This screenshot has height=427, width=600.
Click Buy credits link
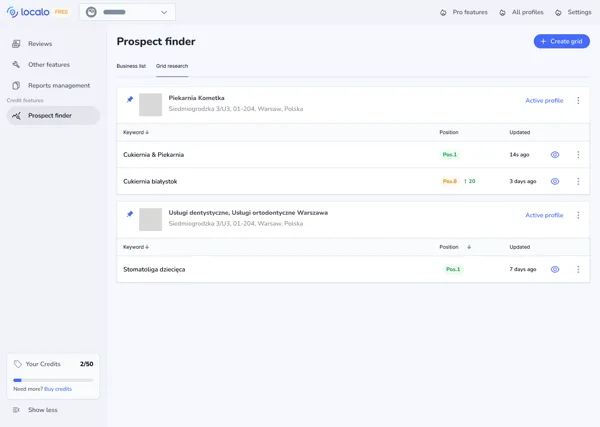[58, 389]
